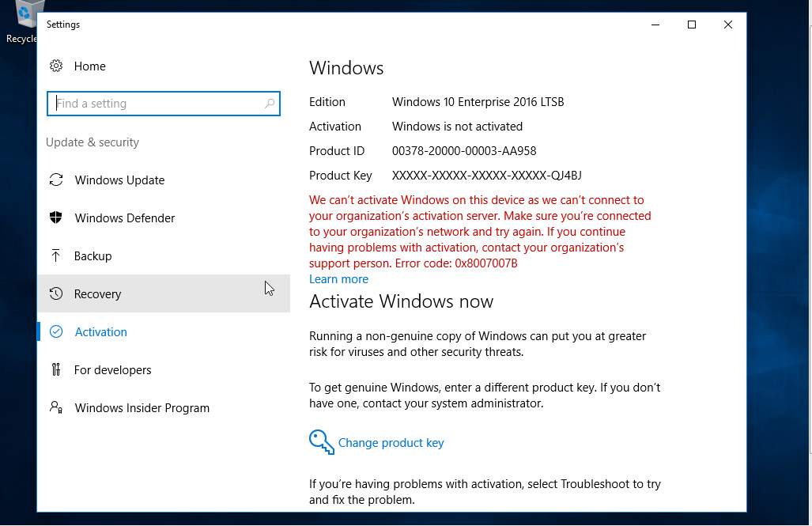Image resolution: width=812 pixels, height=526 pixels.
Task: Click the 'To get genuine Windows' paragraph
Action: pos(485,395)
